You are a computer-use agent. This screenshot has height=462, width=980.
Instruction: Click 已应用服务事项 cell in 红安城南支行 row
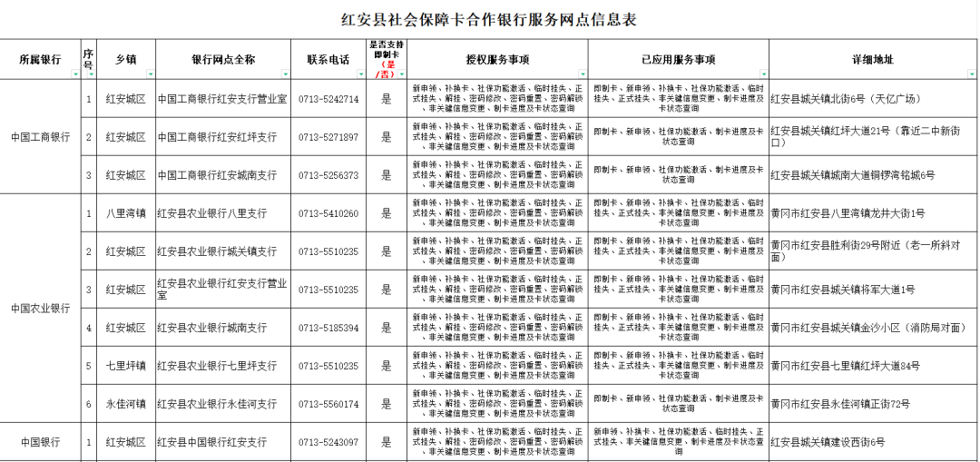coord(678,175)
